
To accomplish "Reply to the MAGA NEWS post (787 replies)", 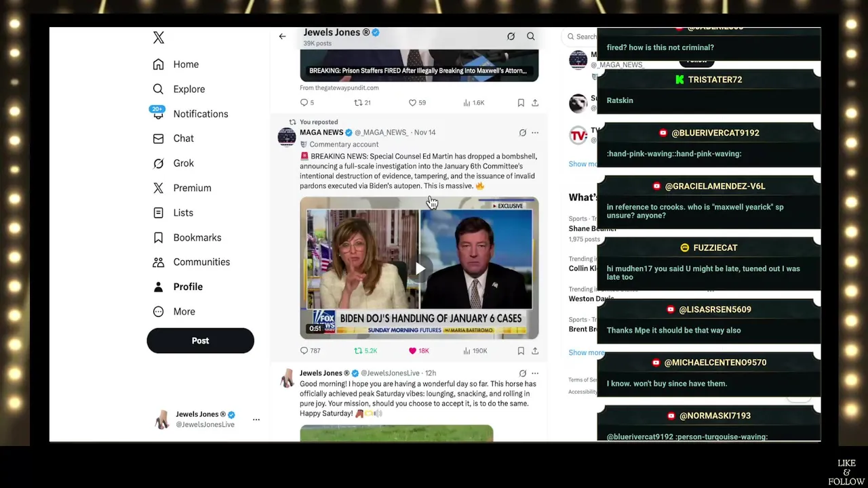I will 310,350.
